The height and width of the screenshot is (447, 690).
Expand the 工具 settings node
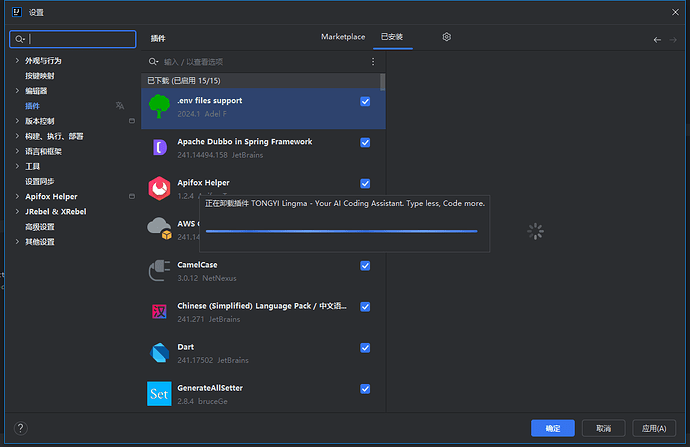pos(17,166)
